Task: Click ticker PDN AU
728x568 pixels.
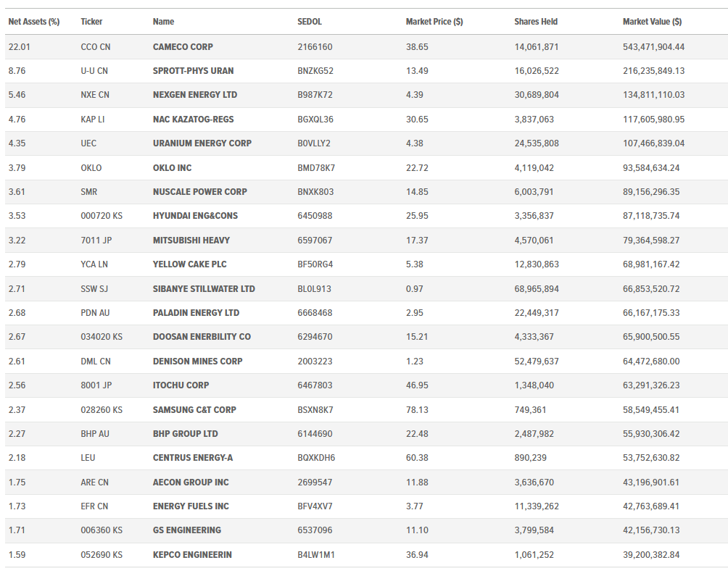Action: tap(95, 313)
